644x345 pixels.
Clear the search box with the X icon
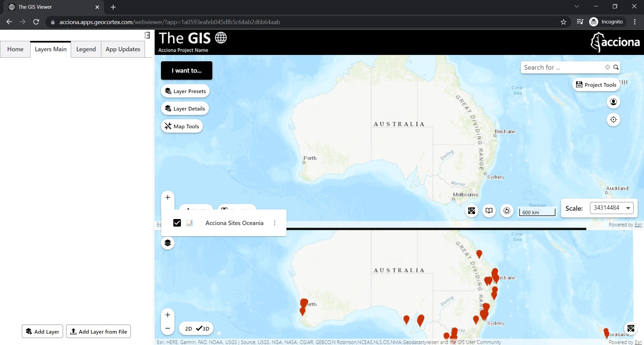pos(607,67)
